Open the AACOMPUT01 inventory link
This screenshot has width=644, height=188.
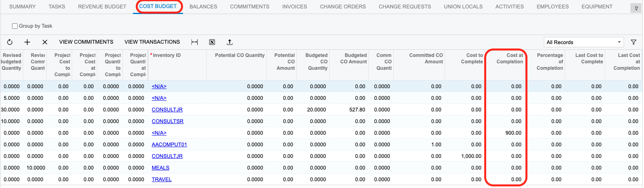coord(169,145)
